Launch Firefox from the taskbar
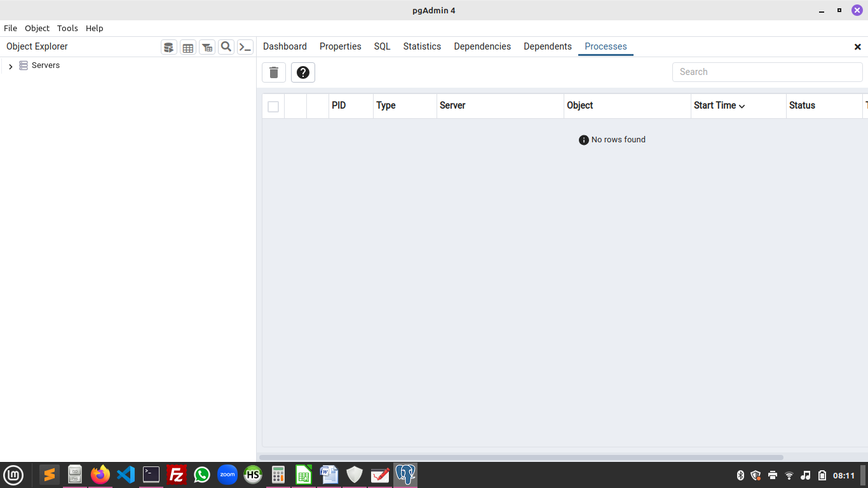 100,475
